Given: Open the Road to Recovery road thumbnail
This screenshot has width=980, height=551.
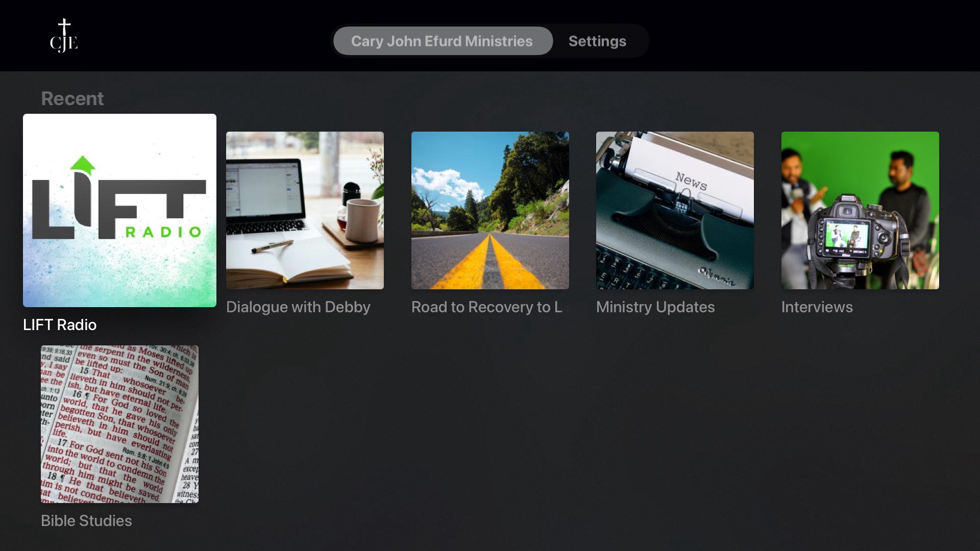Looking at the screenshot, I should [x=490, y=210].
